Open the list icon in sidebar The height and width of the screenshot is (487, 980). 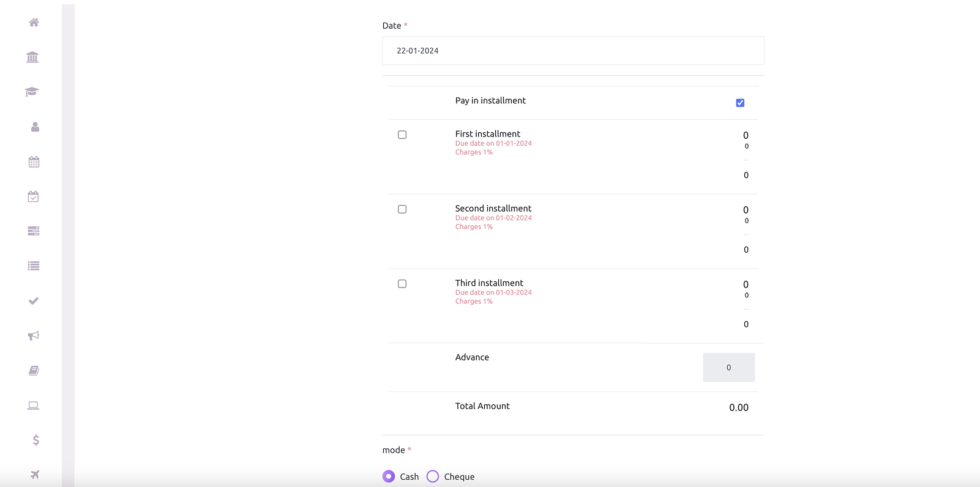34,266
